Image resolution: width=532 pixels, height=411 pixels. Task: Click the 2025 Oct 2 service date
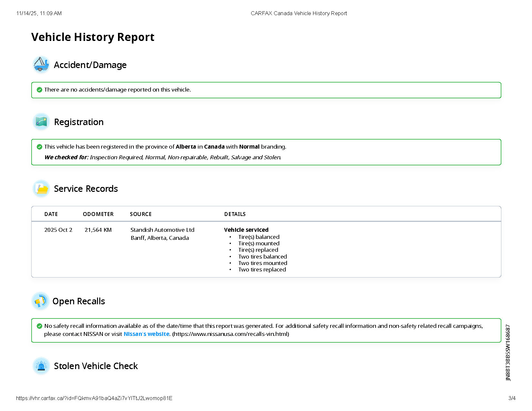[x=58, y=230]
